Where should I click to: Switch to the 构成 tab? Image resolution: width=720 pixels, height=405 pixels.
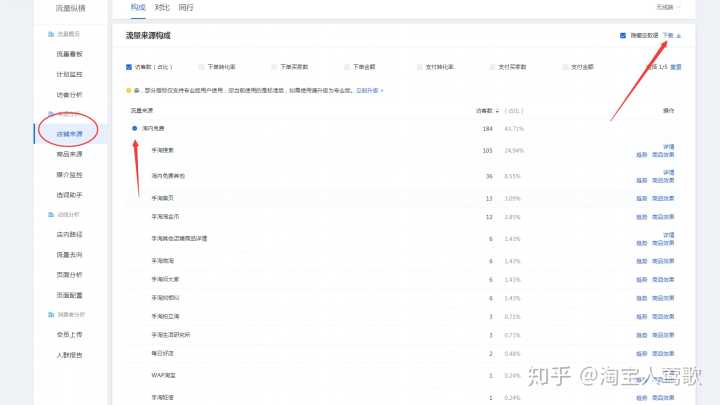pyautogui.click(x=138, y=7)
